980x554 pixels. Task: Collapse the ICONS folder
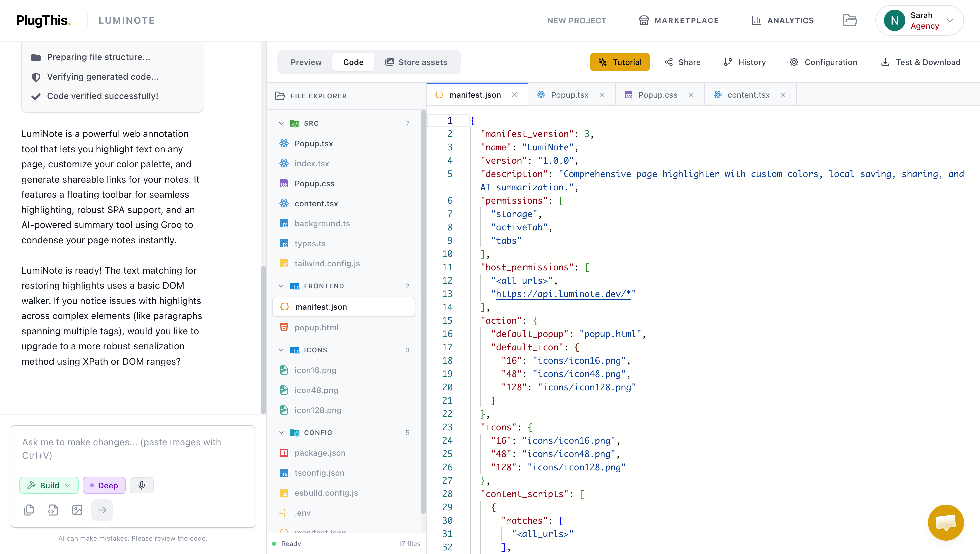point(281,350)
